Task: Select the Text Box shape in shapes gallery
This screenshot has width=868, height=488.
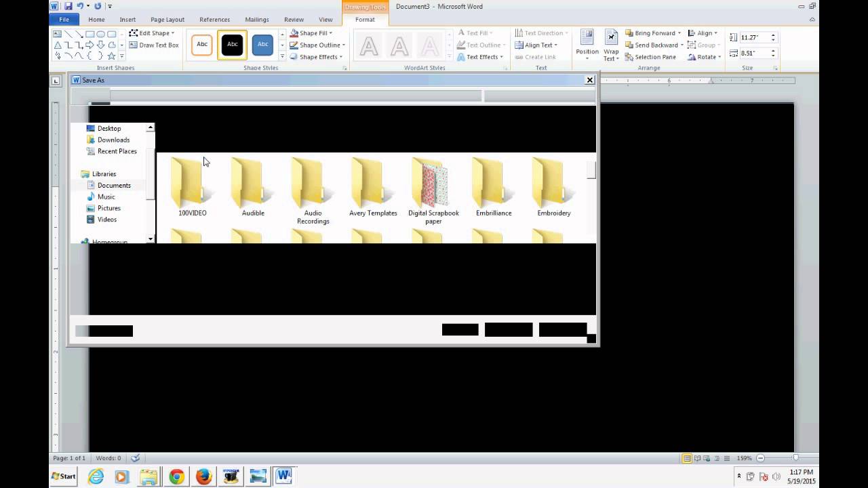Action: click(x=57, y=34)
